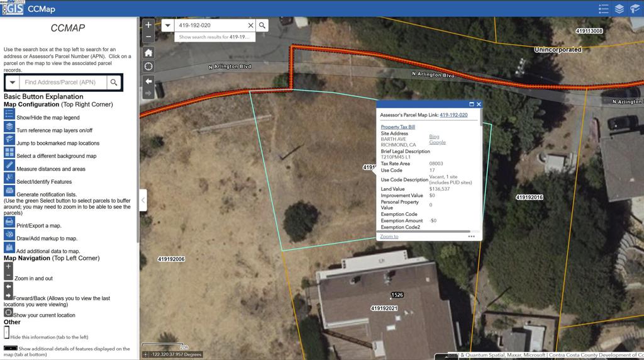Image resolution: width=644 pixels, height=360 pixels.
Task: Click Zoom to in the parcel popup
Action: 389,236
